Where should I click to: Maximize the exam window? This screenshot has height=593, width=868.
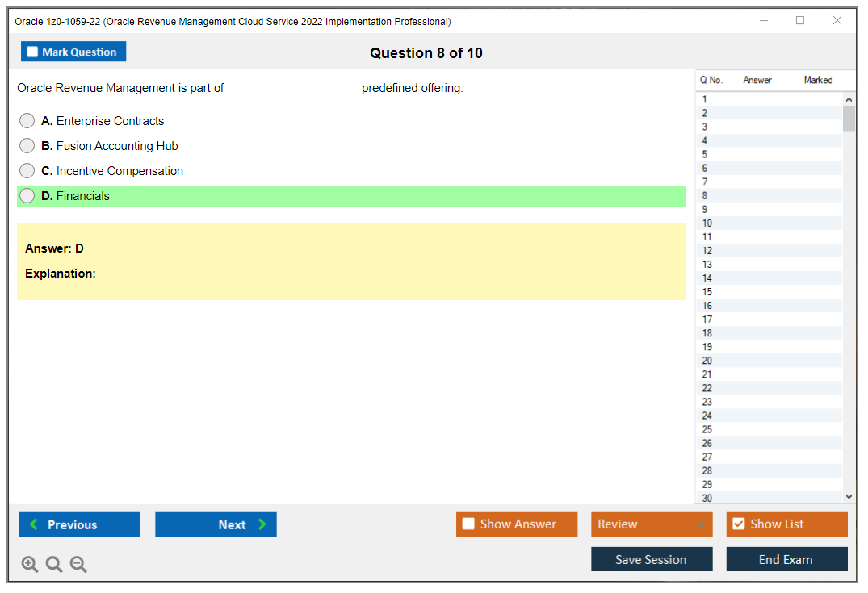point(800,21)
